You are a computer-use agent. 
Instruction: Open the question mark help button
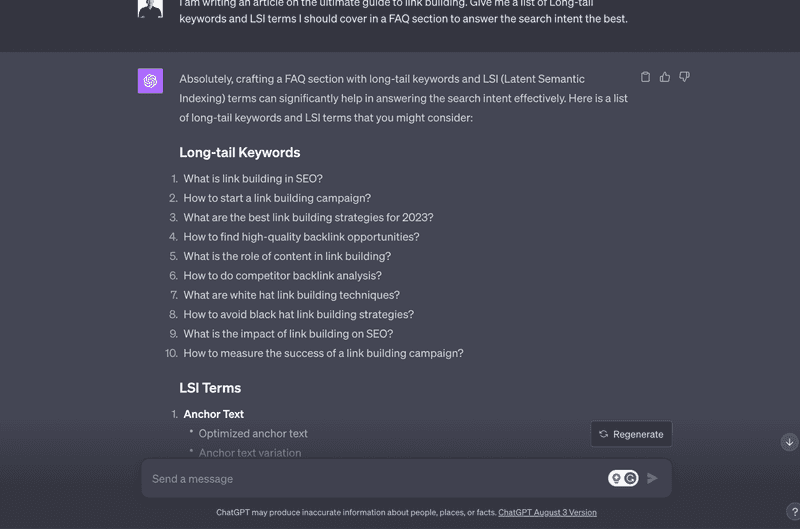[x=794, y=512]
